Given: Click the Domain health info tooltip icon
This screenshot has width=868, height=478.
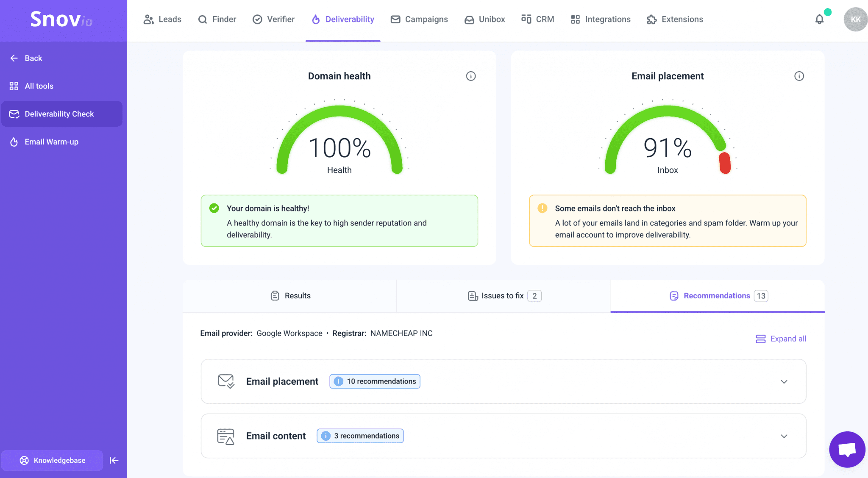Looking at the screenshot, I should [x=471, y=76].
